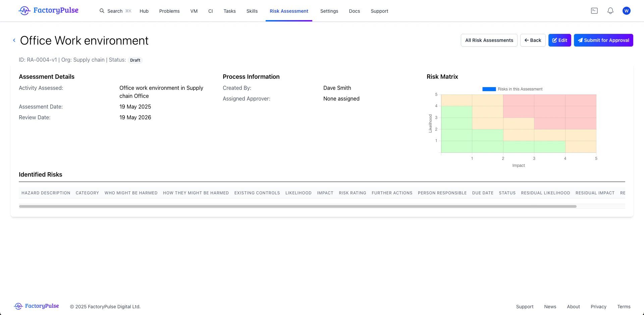The width and height of the screenshot is (644, 315).
Task: Open the footer Privacy link
Action: coord(598,307)
